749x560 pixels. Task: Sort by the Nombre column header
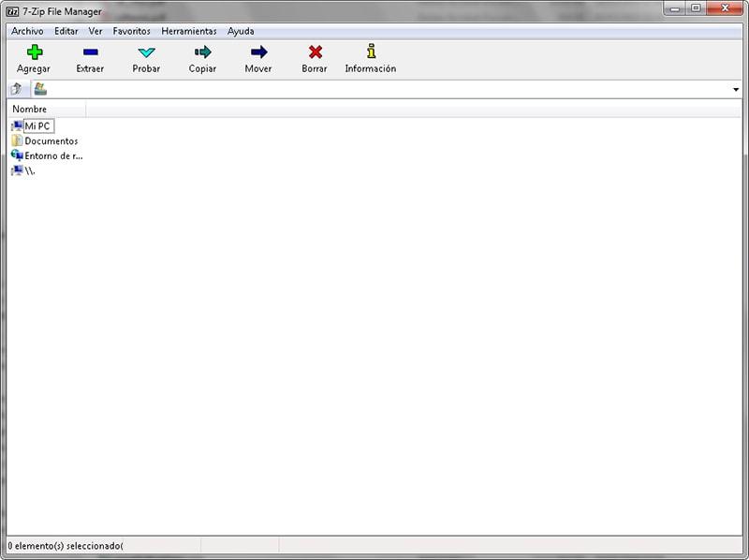(47, 109)
